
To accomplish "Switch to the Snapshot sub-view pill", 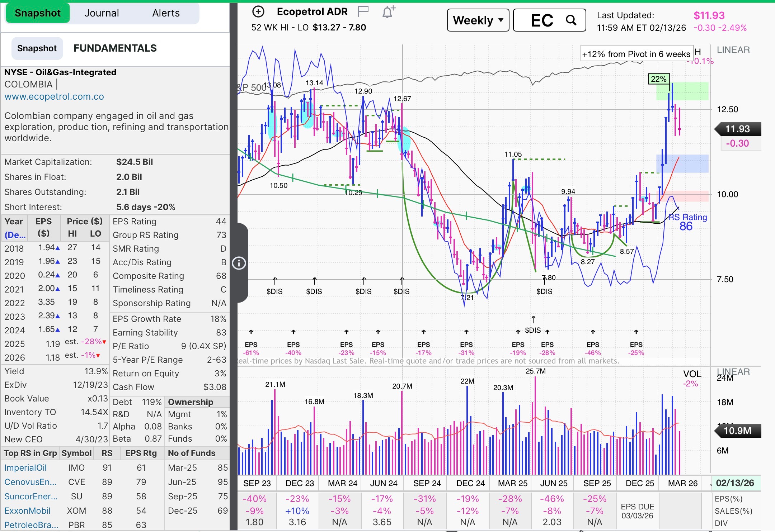I will point(37,48).
